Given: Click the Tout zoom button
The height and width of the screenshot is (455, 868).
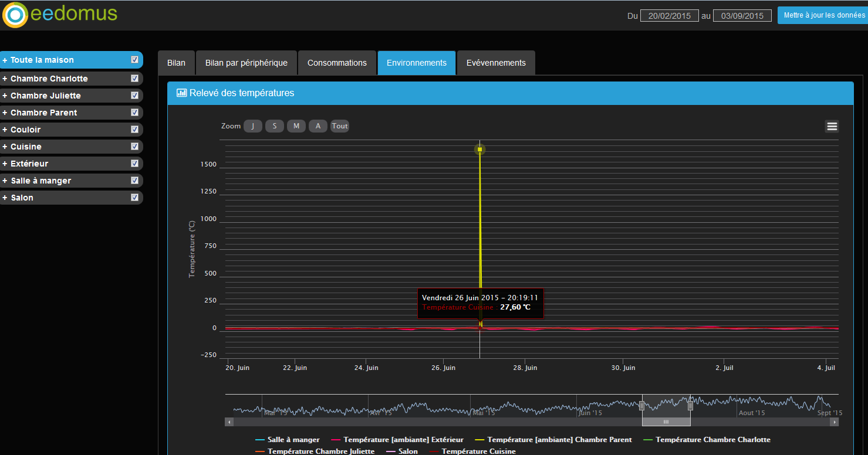Looking at the screenshot, I should [340, 126].
